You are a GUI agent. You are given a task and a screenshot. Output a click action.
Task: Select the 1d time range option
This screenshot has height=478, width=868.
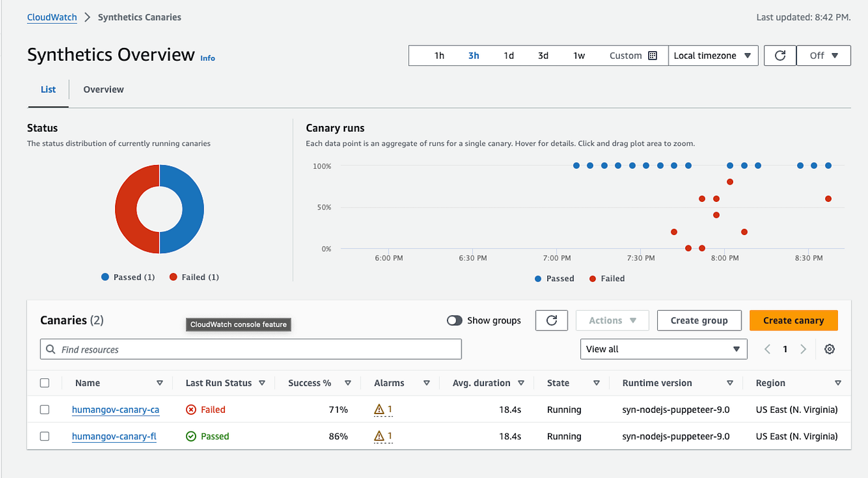[508, 56]
